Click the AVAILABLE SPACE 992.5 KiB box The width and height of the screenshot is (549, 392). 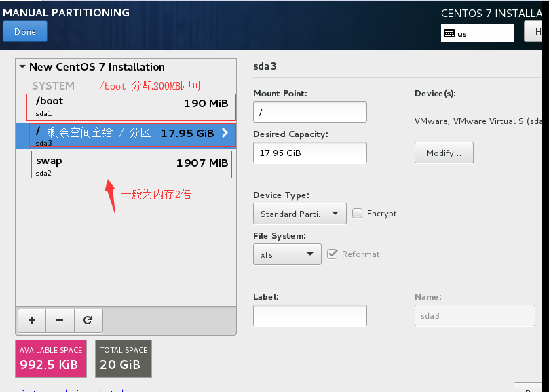pyautogui.click(x=51, y=359)
